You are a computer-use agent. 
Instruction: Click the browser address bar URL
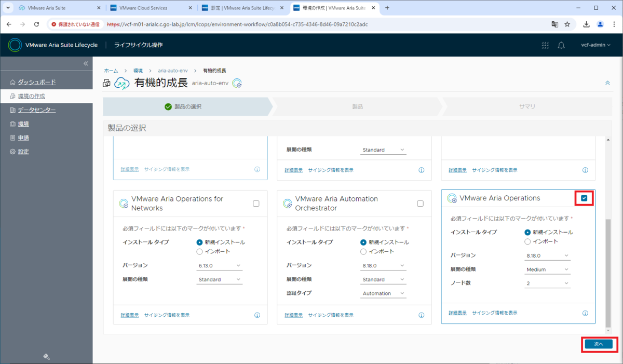pyautogui.click(x=237, y=24)
